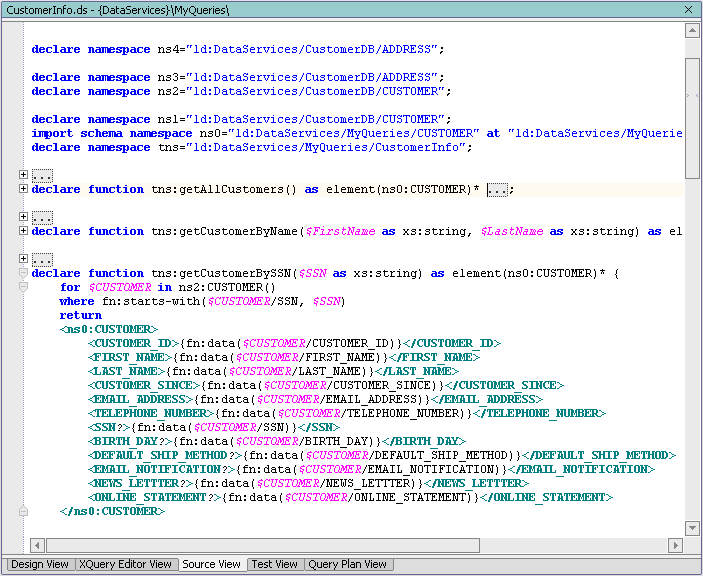Click the vertical scrollbar down arrow
Viewport: 703px width, 576px height.
point(692,528)
